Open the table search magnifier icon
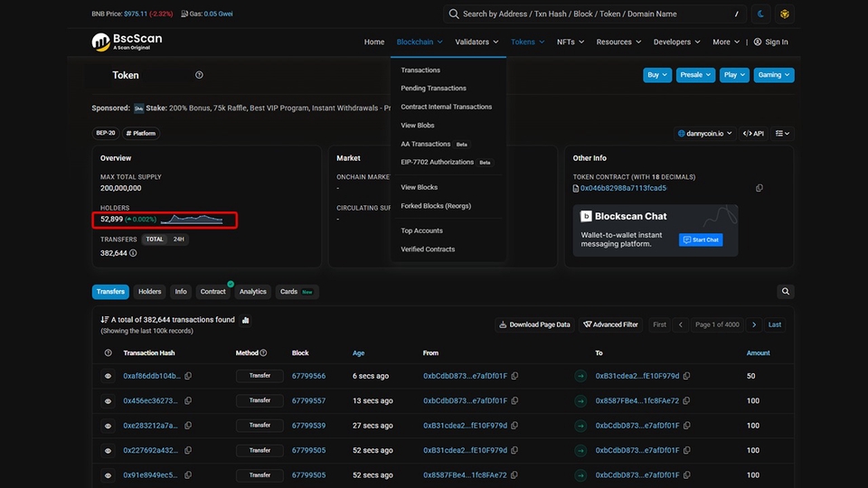This screenshot has height=488, width=868. [x=785, y=292]
